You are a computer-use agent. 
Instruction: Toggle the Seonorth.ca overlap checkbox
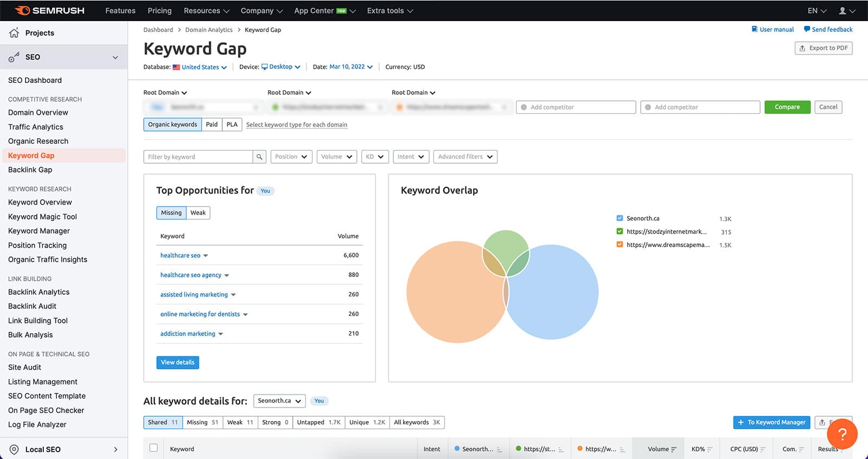pos(620,218)
